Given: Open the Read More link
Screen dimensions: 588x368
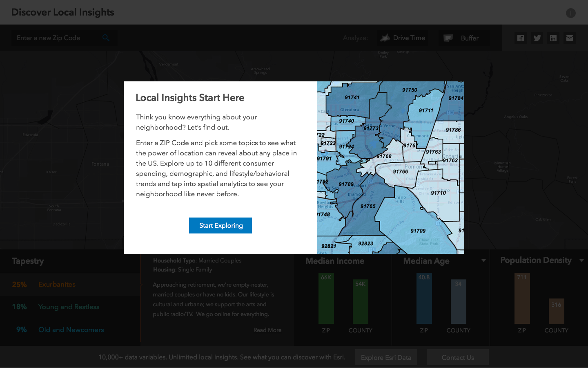Looking at the screenshot, I should pyautogui.click(x=267, y=330).
